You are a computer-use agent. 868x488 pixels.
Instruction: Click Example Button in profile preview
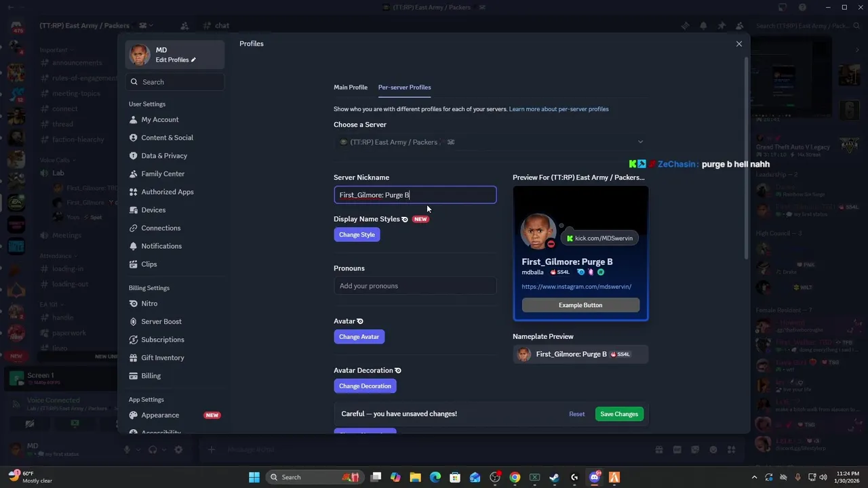[x=580, y=305]
